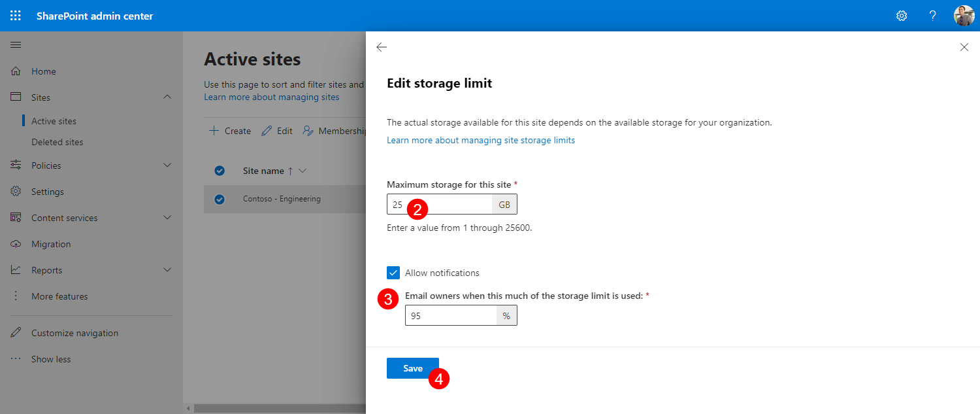Open the Help question mark icon
The image size is (980, 414).
(x=932, y=15)
